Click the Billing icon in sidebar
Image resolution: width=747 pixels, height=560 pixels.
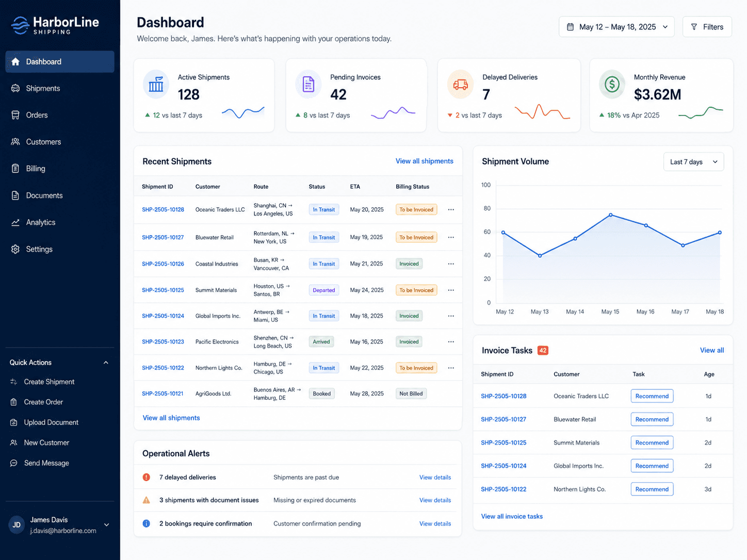15,169
